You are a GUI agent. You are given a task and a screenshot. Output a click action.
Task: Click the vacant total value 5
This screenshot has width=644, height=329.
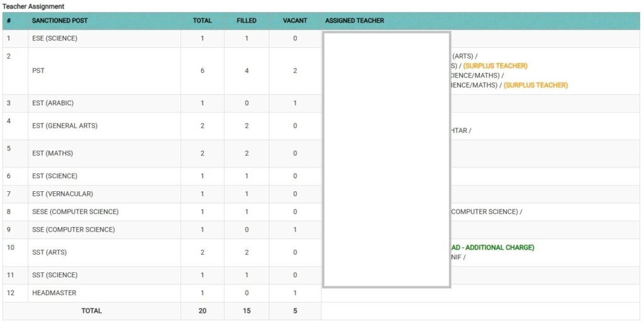click(x=295, y=311)
